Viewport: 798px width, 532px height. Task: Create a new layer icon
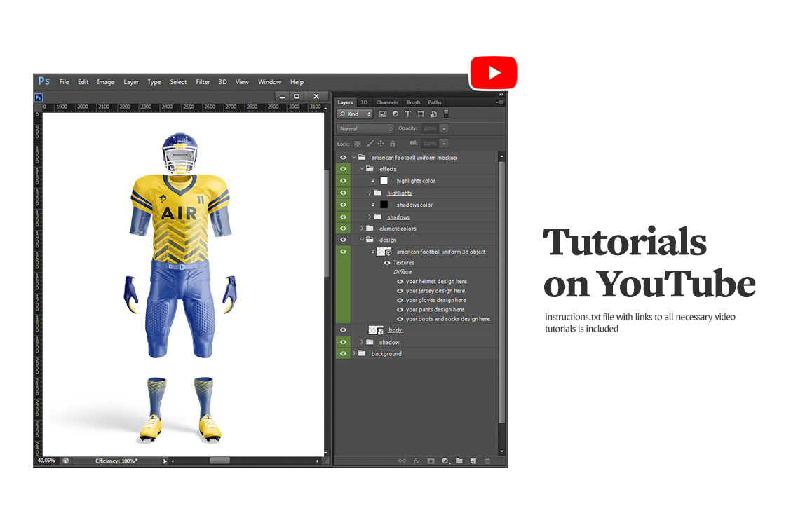tap(473, 461)
